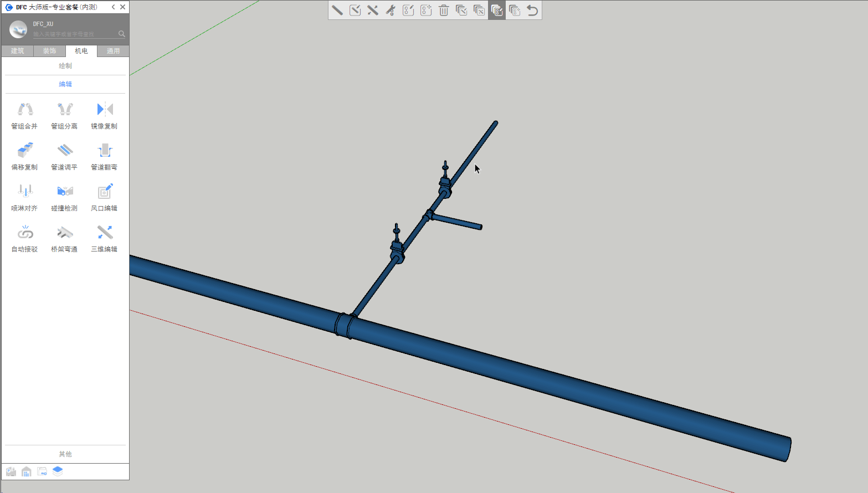The height and width of the screenshot is (493, 868).
Task: Click the trash delete icon in top toolbar
Action: pyautogui.click(x=444, y=11)
